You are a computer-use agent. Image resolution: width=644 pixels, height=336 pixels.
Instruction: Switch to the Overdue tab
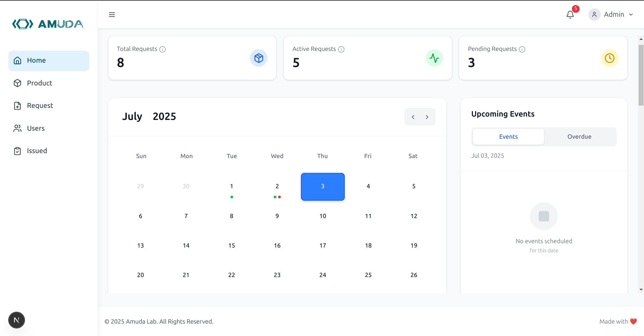(x=579, y=137)
